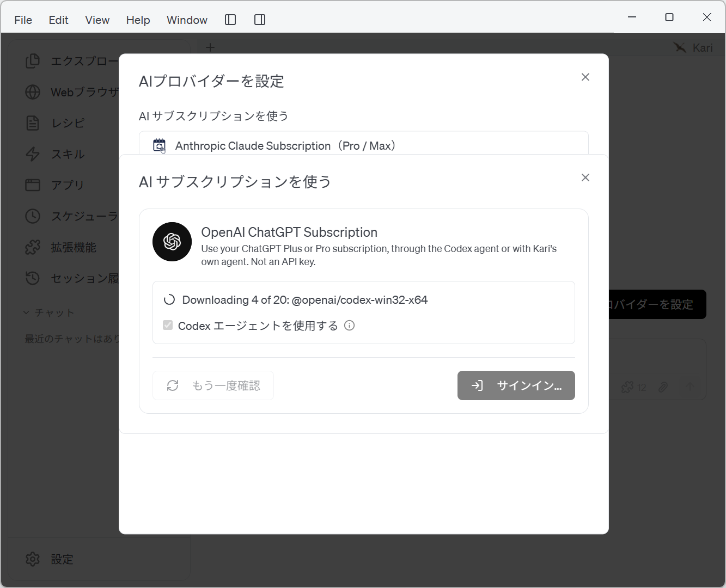This screenshot has width=726, height=588.
Task: Click the Skills lightning bolt icon
Action: (33, 154)
